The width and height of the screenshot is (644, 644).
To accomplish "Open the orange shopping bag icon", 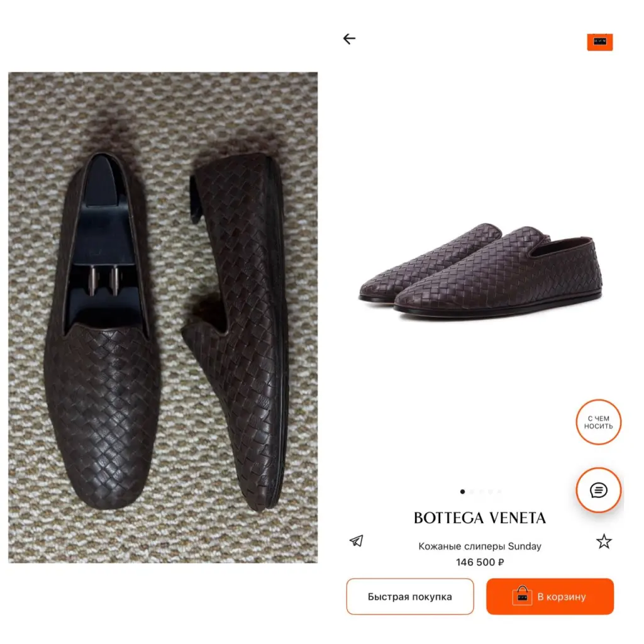I will (x=599, y=42).
